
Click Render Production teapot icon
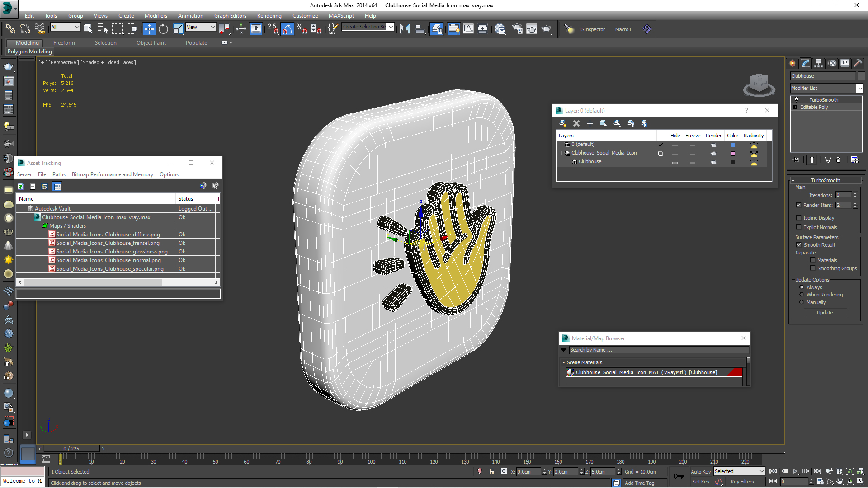coord(547,29)
